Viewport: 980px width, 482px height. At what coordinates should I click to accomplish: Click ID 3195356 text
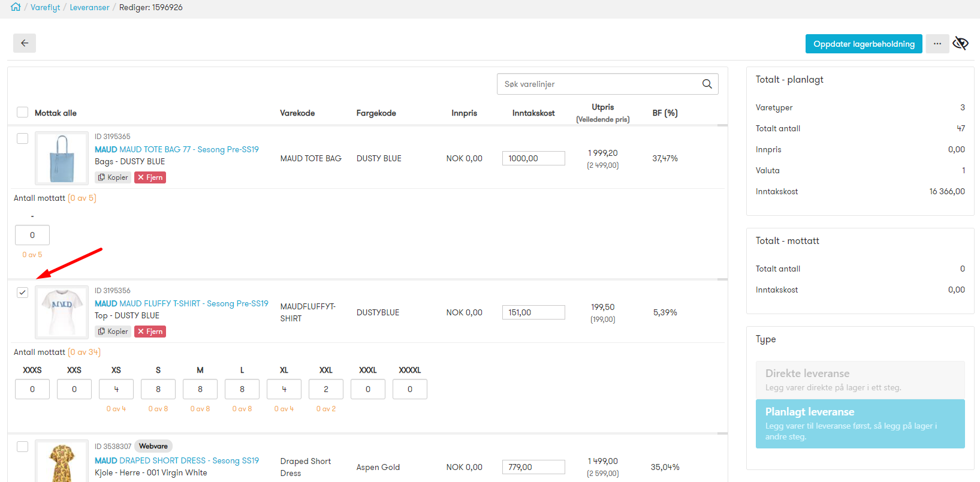(113, 291)
